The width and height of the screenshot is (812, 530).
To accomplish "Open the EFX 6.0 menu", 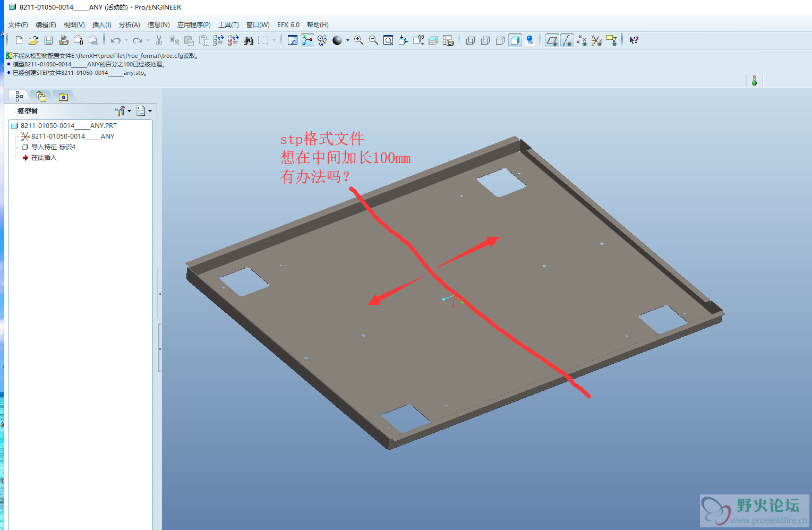I will pyautogui.click(x=288, y=25).
